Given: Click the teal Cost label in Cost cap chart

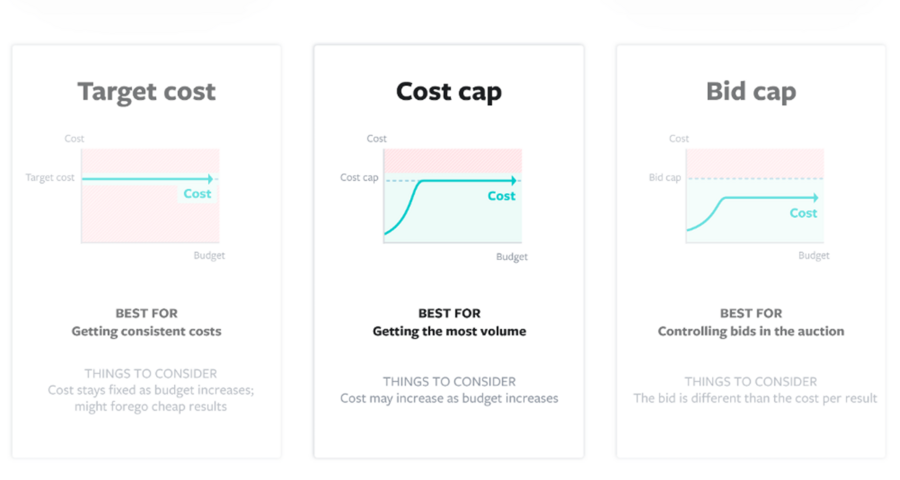Looking at the screenshot, I should [x=502, y=196].
